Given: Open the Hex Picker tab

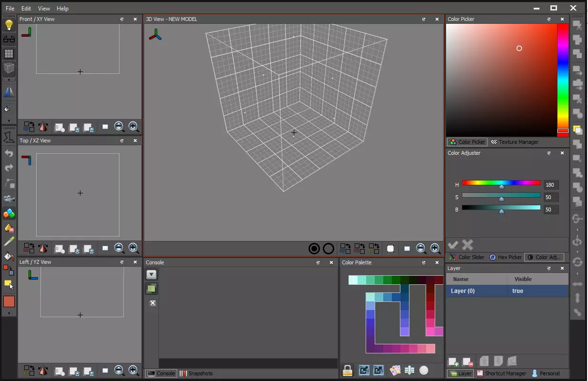Looking at the screenshot, I should click(x=506, y=257).
